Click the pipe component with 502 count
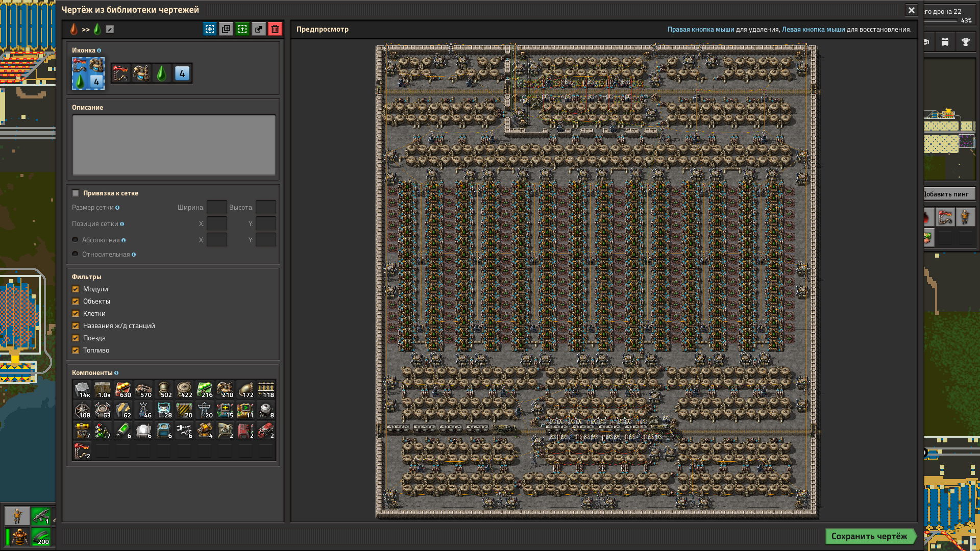Viewport: 980px width, 551px height. pyautogui.click(x=164, y=390)
